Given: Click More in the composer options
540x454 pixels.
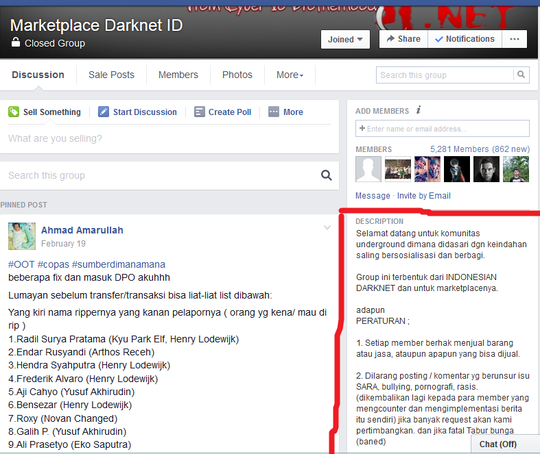Looking at the screenshot, I should pos(286,112).
